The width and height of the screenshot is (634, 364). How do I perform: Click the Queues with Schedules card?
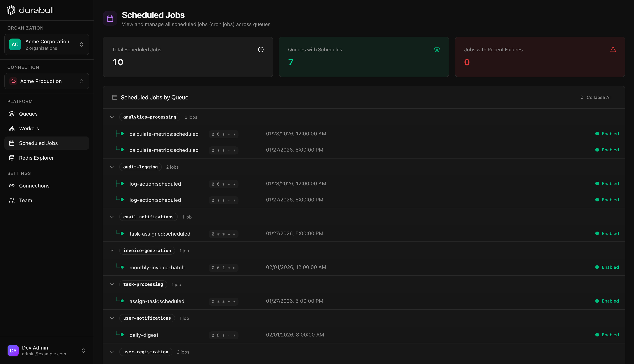(364, 57)
